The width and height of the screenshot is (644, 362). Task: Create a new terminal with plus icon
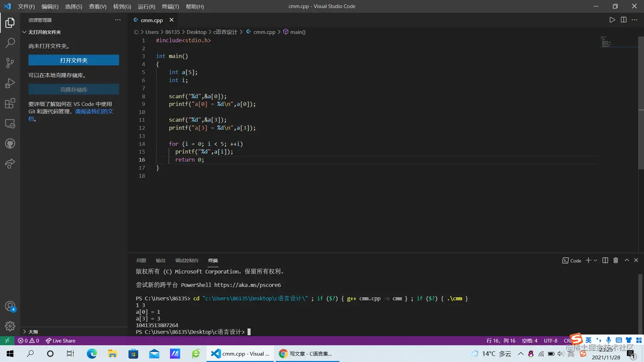click(588, 260)
